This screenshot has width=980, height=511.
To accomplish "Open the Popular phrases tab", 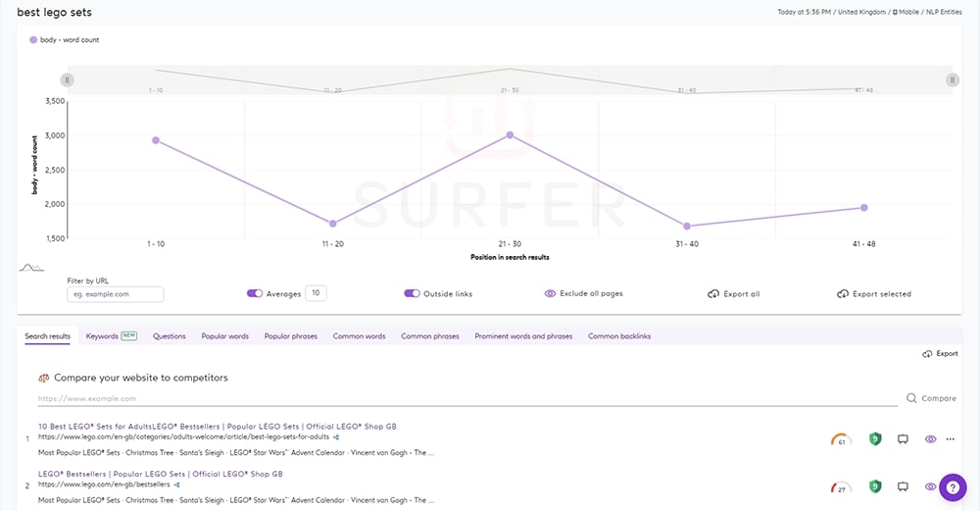I will [291, 335].
